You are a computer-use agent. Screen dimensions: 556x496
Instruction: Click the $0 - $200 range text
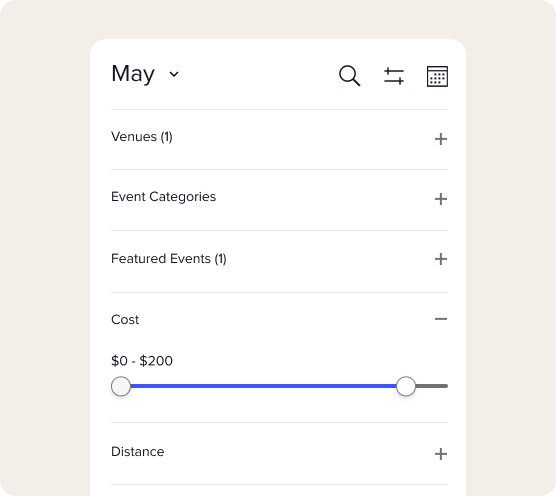(x=142, y=361)
